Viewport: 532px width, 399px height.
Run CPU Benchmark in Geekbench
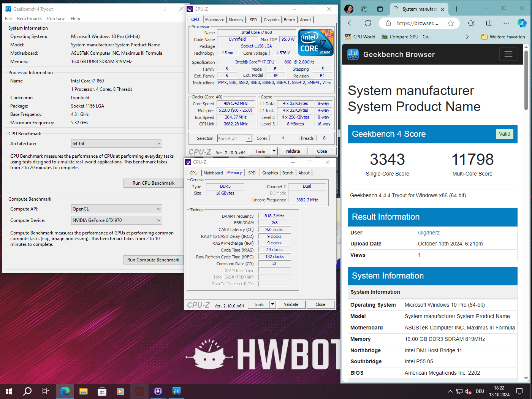coord(154,183)
